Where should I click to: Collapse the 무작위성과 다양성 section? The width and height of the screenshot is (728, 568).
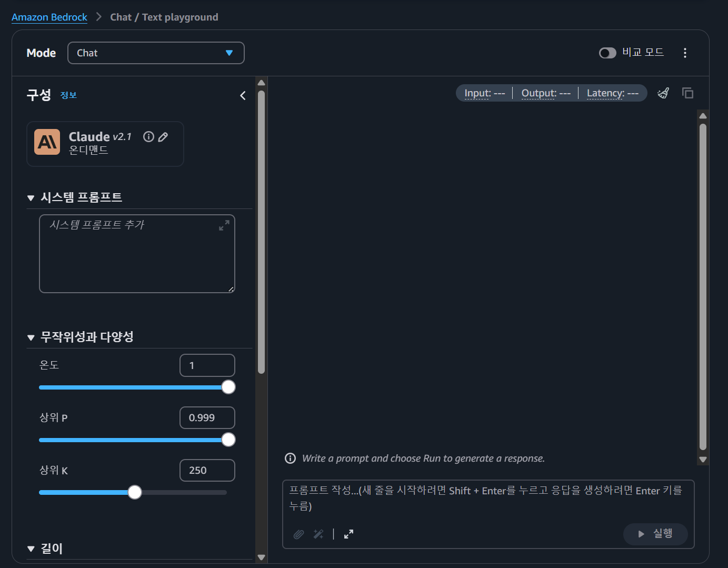click(31, 337)
